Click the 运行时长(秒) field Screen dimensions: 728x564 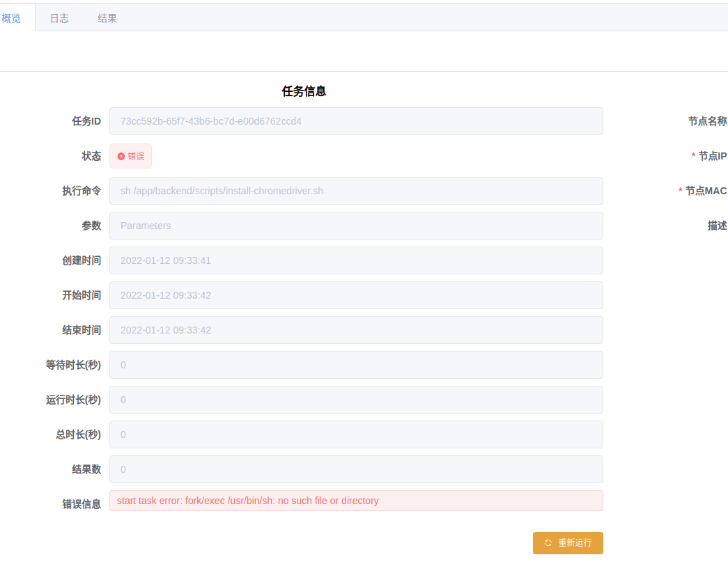[356, 400]
